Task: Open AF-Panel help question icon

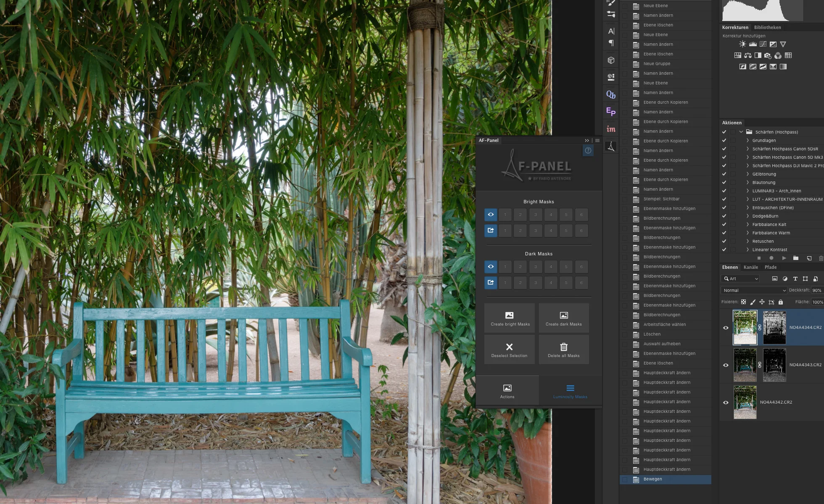Action: point(588,150)
